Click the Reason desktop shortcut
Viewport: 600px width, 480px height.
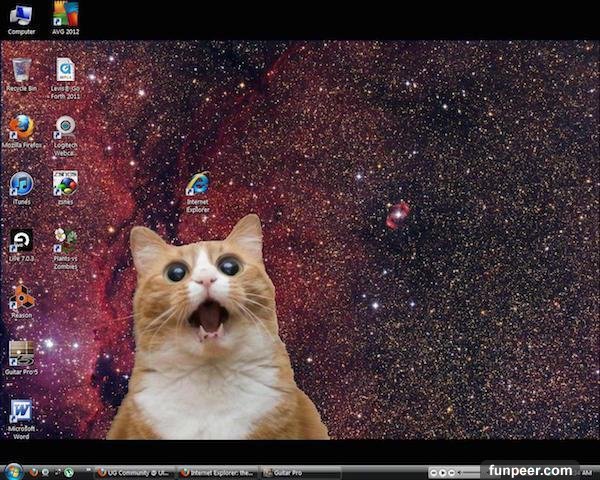(21, 298)
